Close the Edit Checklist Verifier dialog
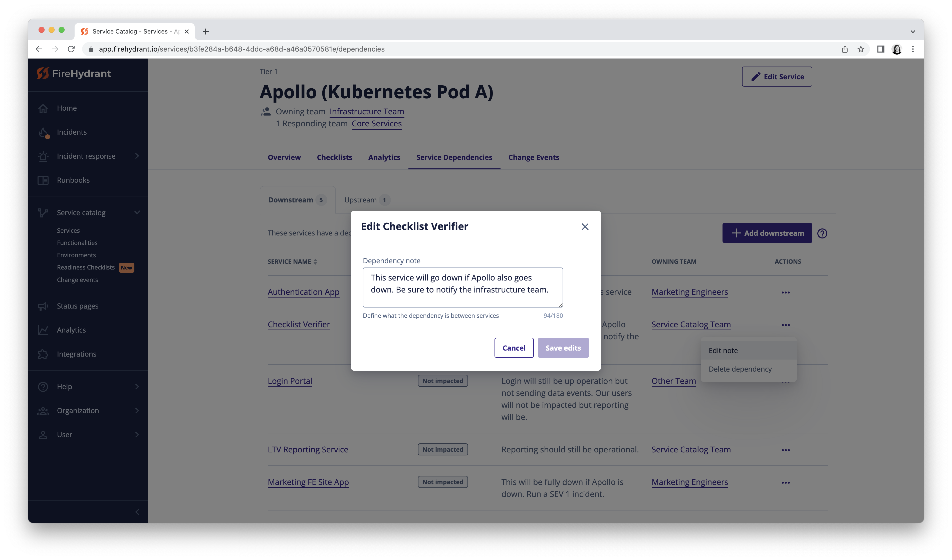952x560 pixels. pyautogui.click(x=585, y=226)
